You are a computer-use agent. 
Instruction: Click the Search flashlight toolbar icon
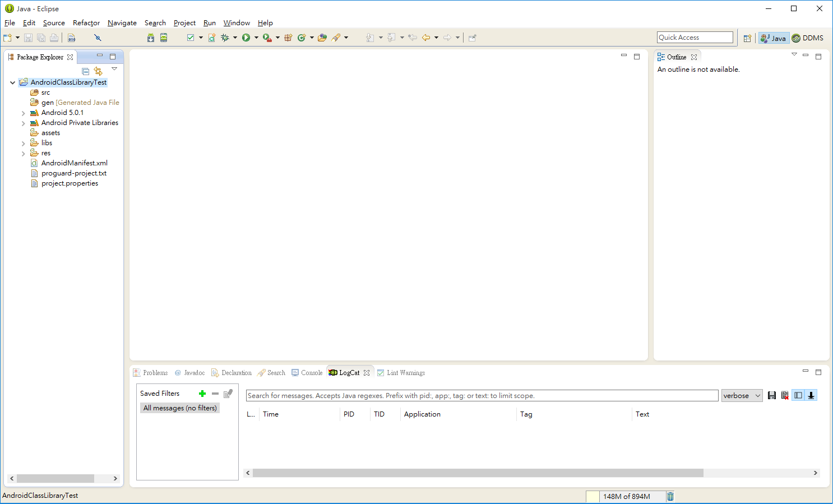point(336,38)
